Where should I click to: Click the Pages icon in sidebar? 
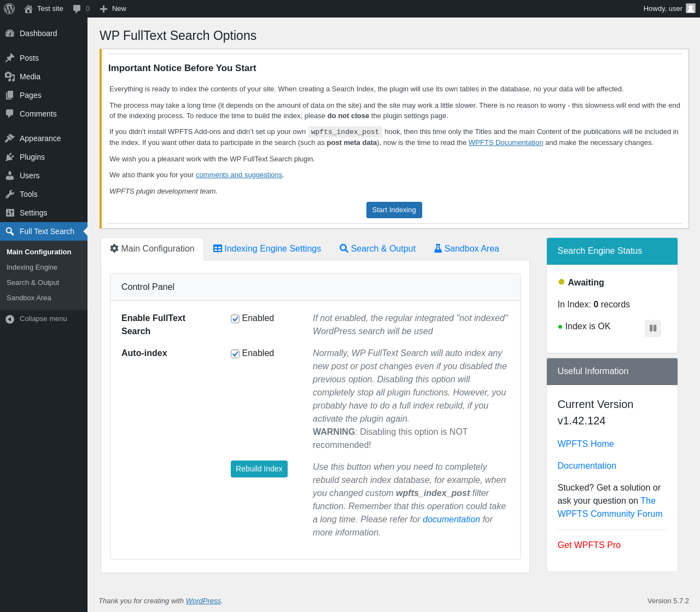(x=10, y=95)
